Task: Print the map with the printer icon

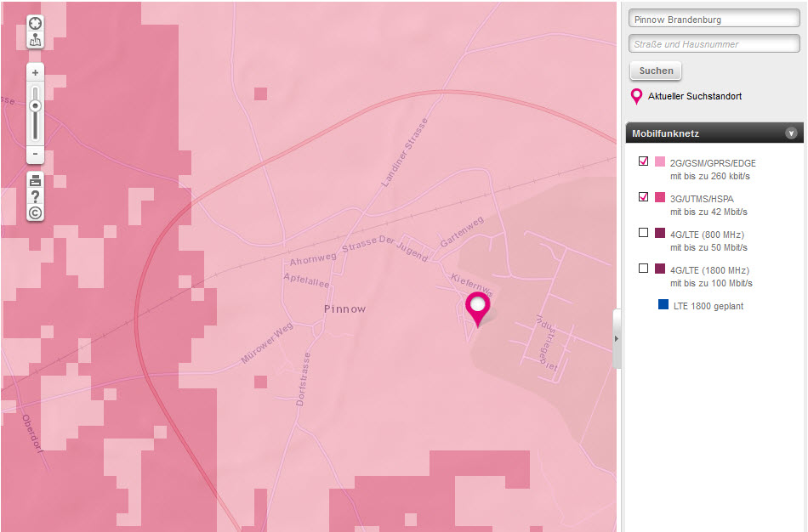Action: click(35, 181)
